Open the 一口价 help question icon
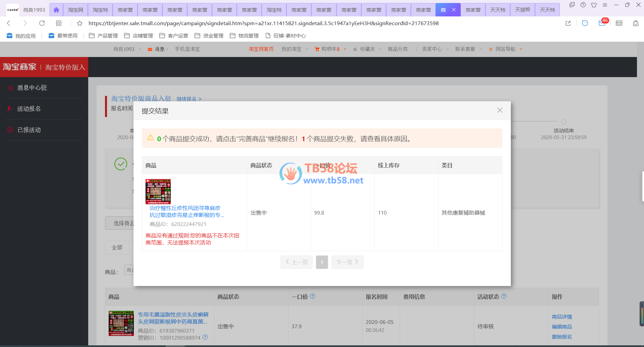The height and width of the screenshot is (347, 644). (x=313, y=296)
